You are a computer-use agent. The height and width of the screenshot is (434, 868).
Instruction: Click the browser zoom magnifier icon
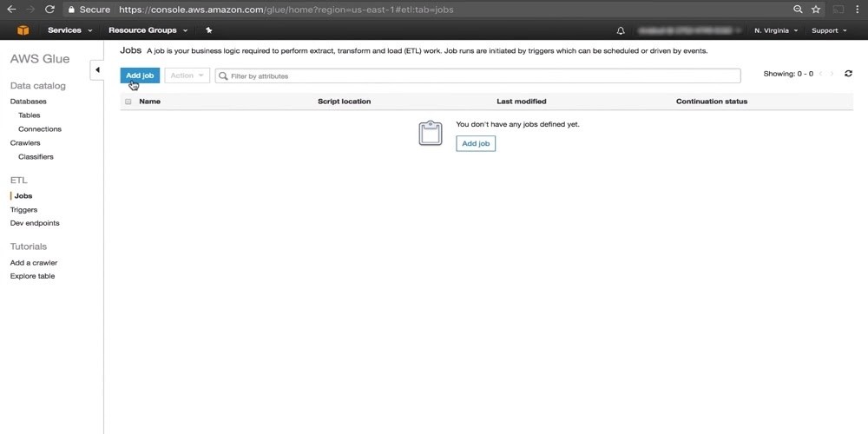point(798,10)
